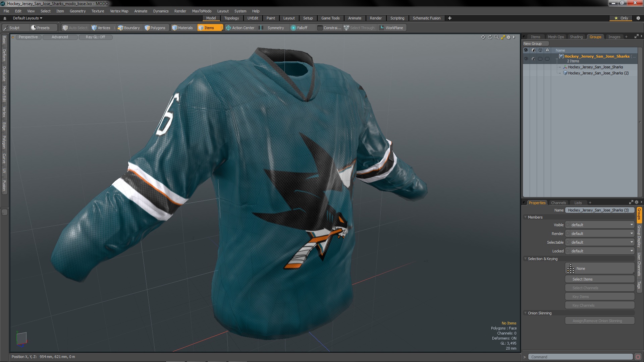The height and width of the screenshot is (362, 644).
Task: Toggle the Only star button
Action: [621, 18]
